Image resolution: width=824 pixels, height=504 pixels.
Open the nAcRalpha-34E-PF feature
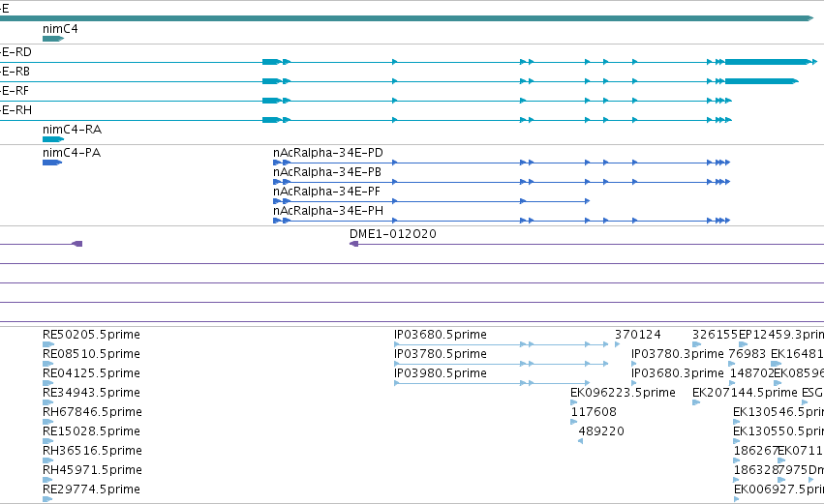tap(326, 192)
